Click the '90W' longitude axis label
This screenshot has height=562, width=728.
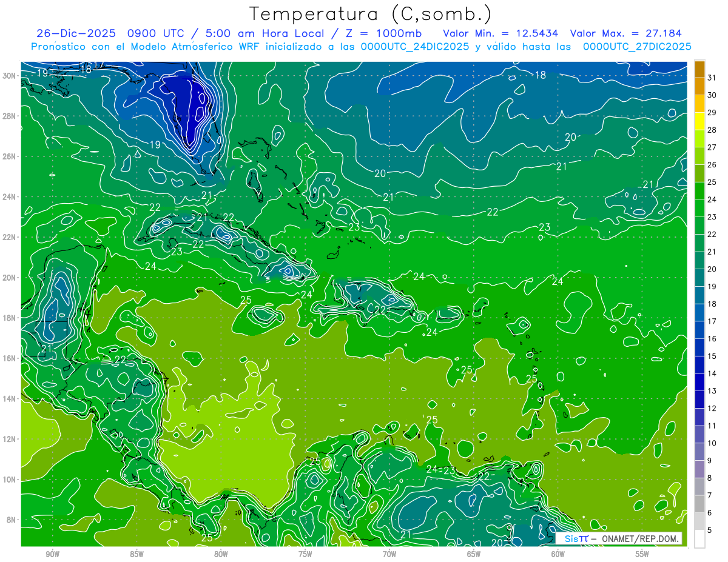point(52,554)
